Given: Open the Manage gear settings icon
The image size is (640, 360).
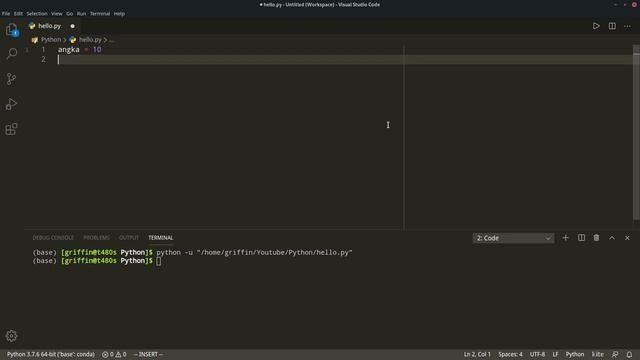Looking at the screenshot, I should [11, 336].
